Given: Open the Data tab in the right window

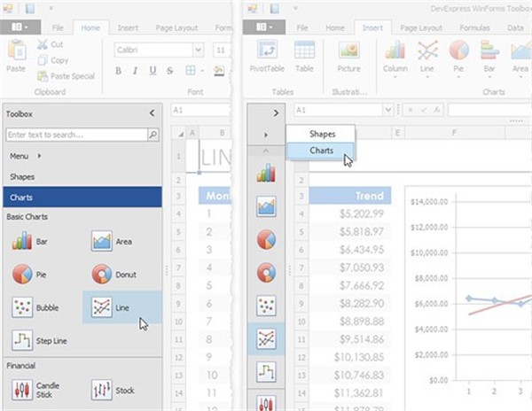Looking at the screenshot, I should (515, 27).
